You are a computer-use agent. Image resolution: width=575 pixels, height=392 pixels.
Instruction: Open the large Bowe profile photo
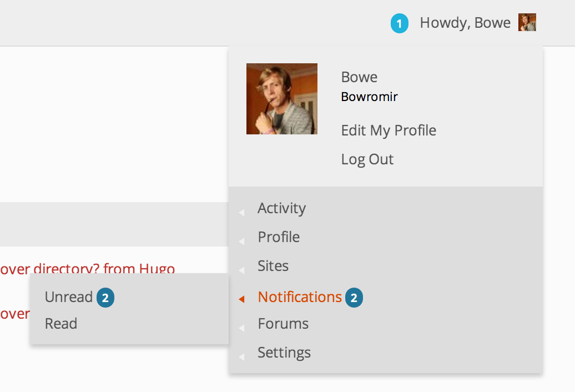tap(281, 99)
